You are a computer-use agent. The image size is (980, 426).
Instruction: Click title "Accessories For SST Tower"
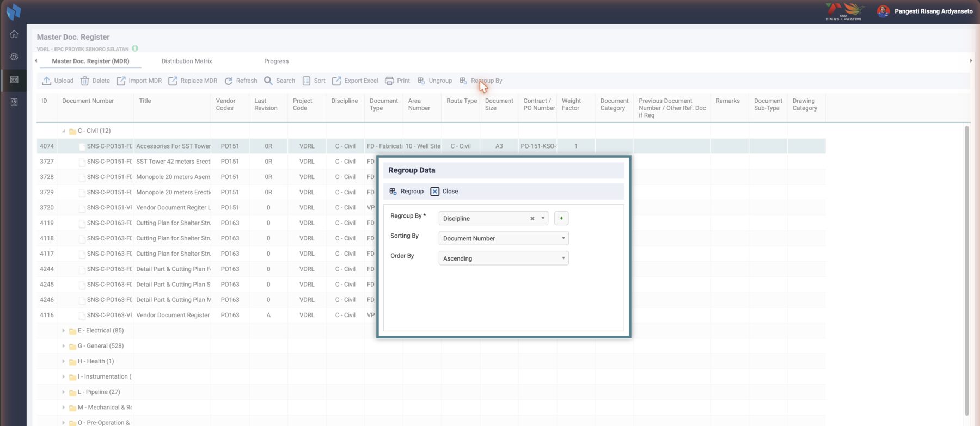coord(173,146)
